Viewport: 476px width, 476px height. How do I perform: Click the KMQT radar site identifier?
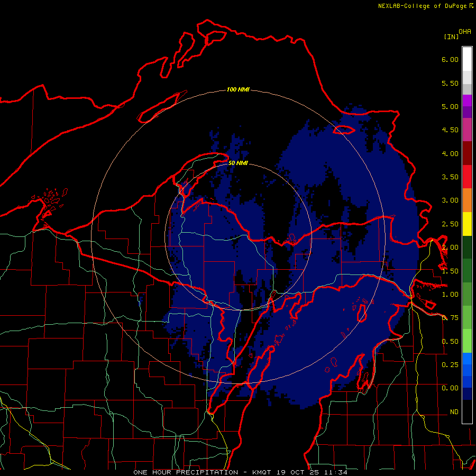(x=262, y=472)
